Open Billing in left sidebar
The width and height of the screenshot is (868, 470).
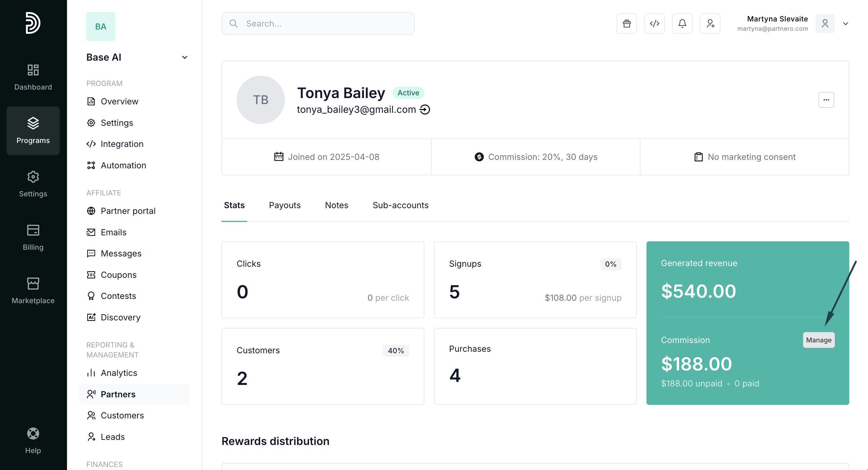[33, 237]
